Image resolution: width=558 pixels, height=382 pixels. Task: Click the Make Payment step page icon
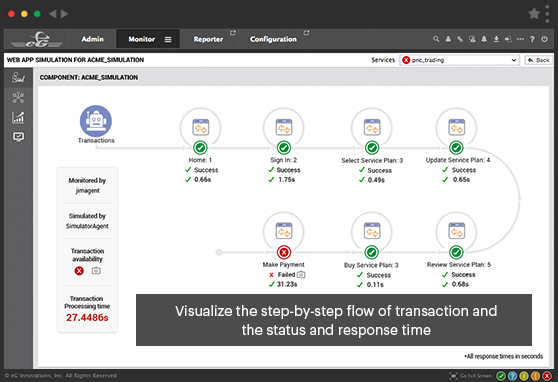(284, 231)
